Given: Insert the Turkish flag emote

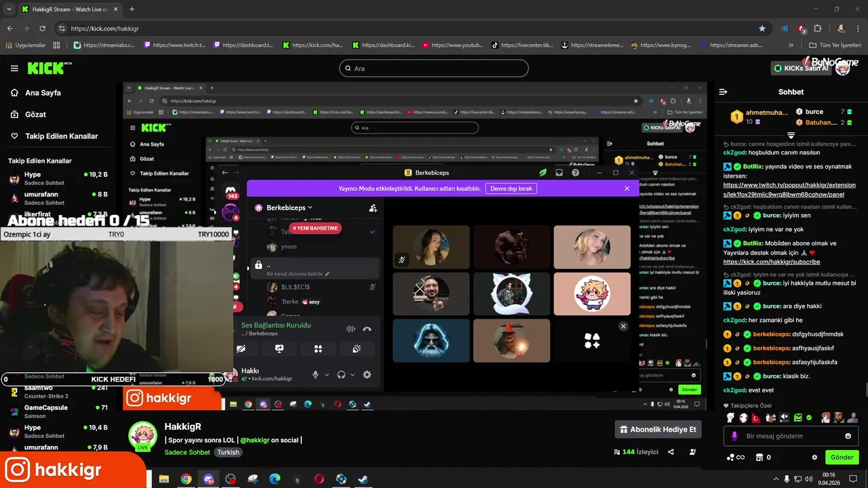Looking at the screenshot, I should (x=757, y=418).
